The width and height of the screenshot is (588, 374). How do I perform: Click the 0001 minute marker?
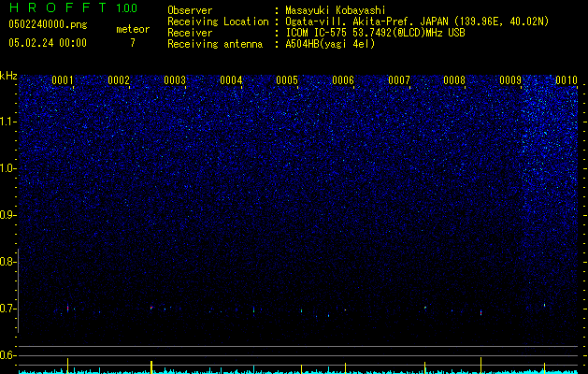coord(63,80)
